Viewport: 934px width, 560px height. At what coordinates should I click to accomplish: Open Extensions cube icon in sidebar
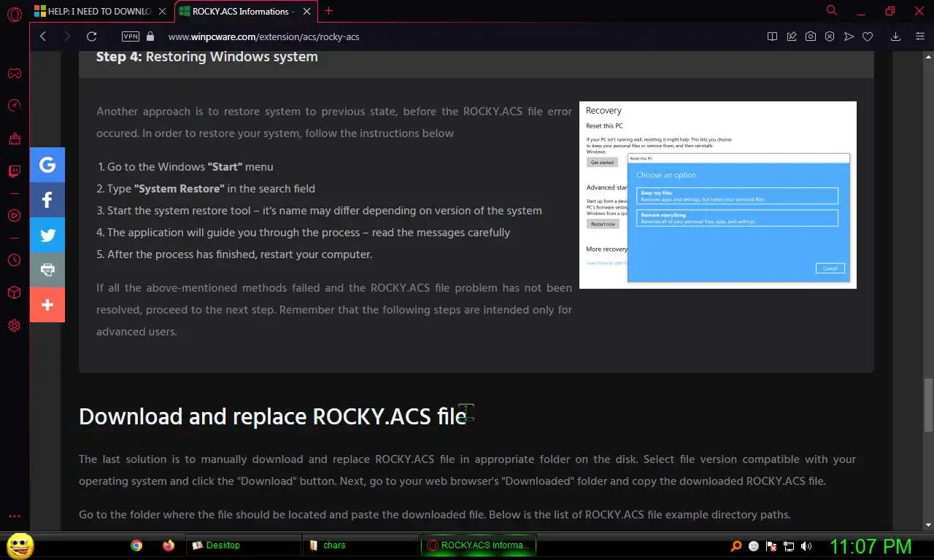click(x=15, y=292)
